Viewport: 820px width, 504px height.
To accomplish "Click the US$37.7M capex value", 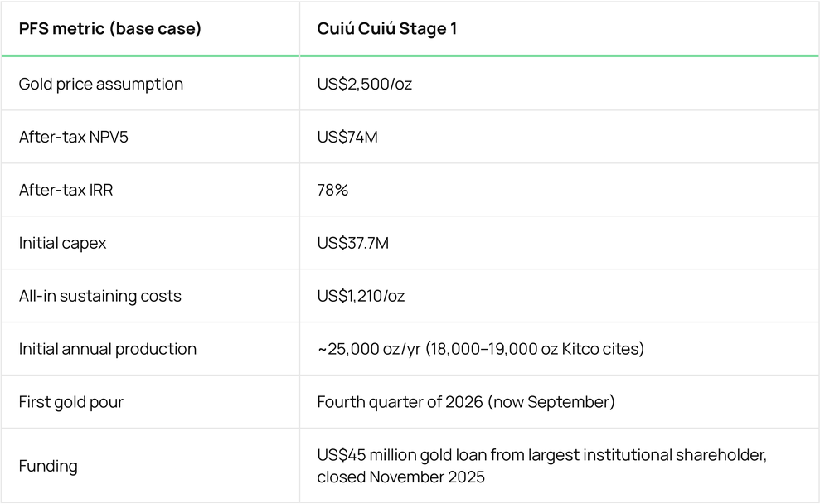I will 353,243.
